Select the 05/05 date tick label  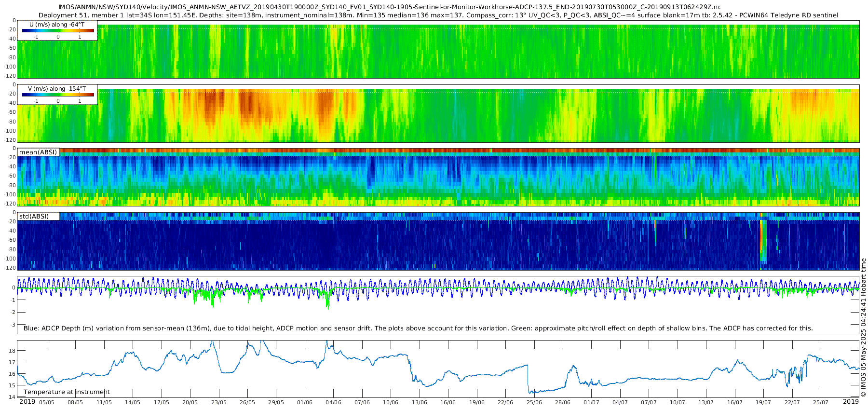(x=47, y=402)
